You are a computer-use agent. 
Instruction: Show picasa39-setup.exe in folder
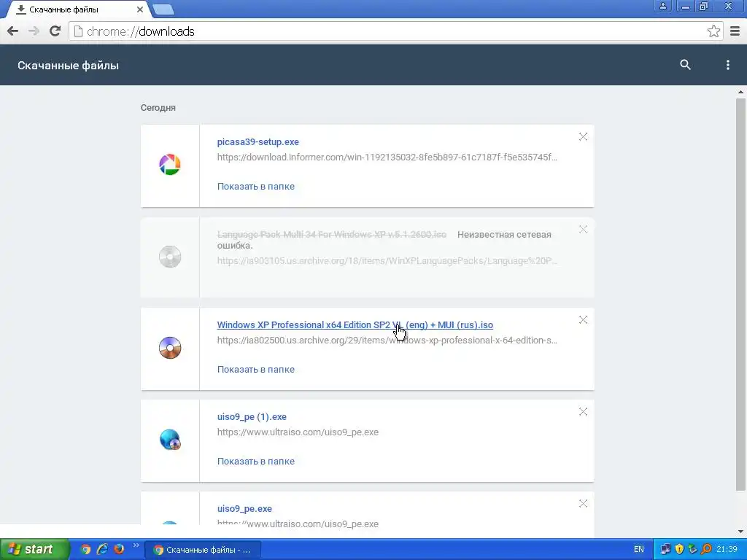[x=256, y=186]
